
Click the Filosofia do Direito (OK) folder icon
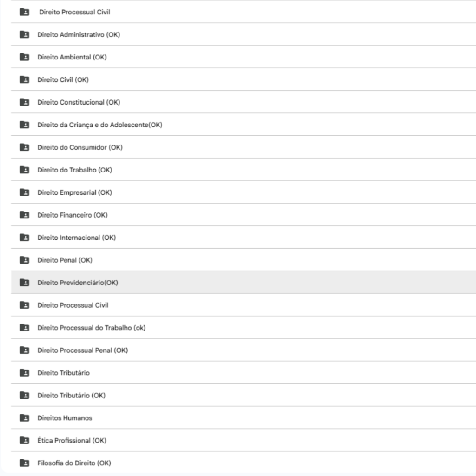click(24, 463)
